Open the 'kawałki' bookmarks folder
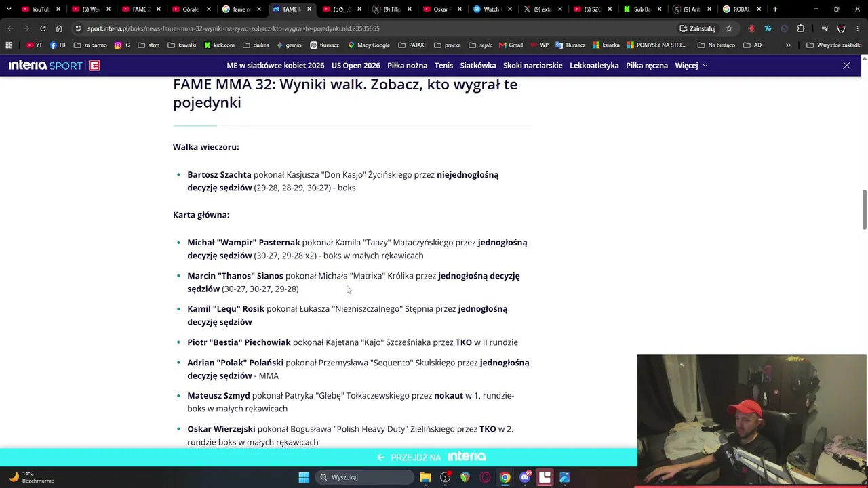 (x=182, y=45)
